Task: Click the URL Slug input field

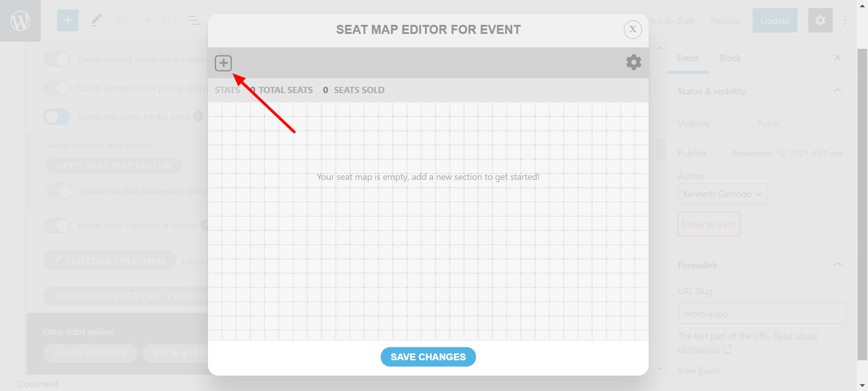Action: (762, 313)
